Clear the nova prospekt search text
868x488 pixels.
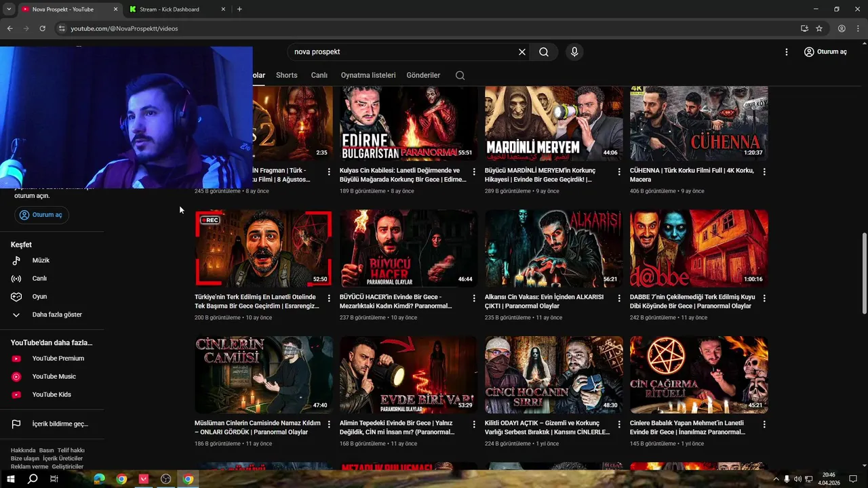[x=522, y=52]
